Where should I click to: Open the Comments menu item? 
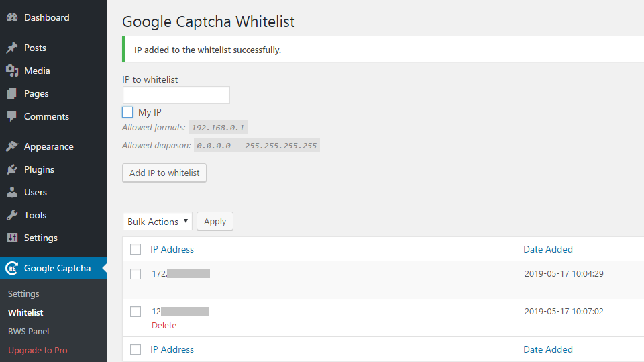[x=46, y=116]
